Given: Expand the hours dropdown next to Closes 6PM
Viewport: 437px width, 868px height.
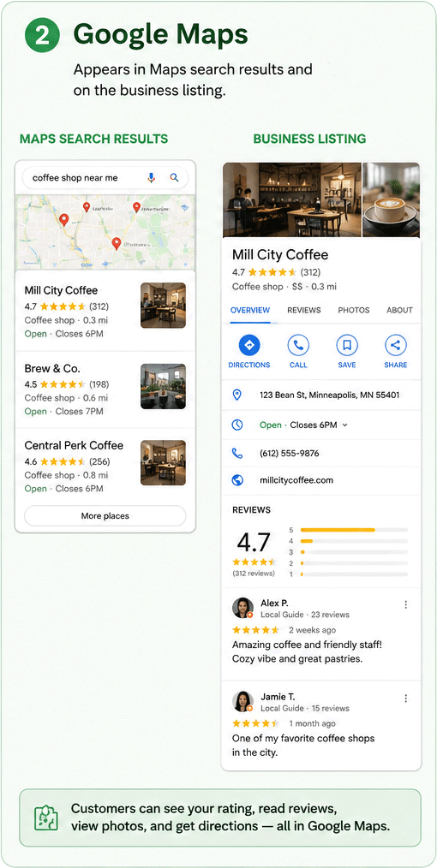Looking at the screenshot, I should coord(345,425).
